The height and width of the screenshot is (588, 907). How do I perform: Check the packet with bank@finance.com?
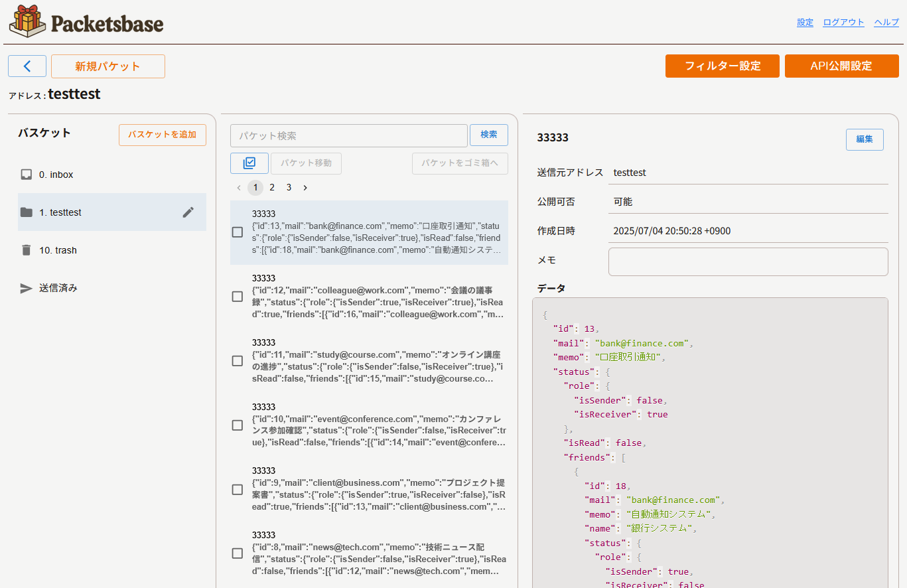(x=238, y=232)
